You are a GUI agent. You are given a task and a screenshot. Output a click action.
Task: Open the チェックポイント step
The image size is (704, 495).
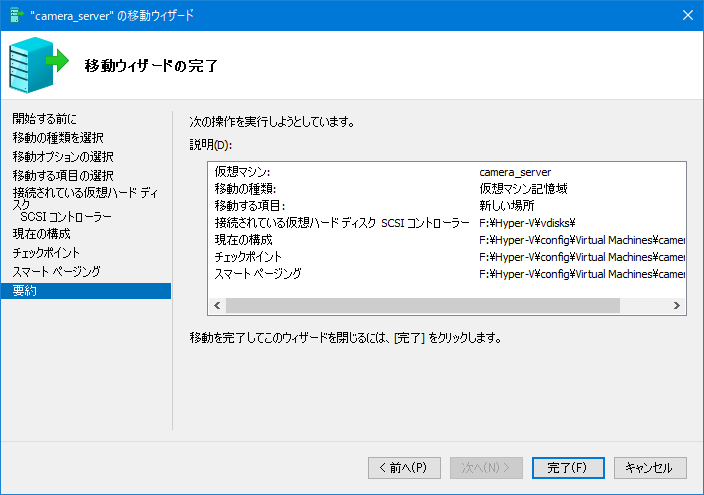click(46, 252)
